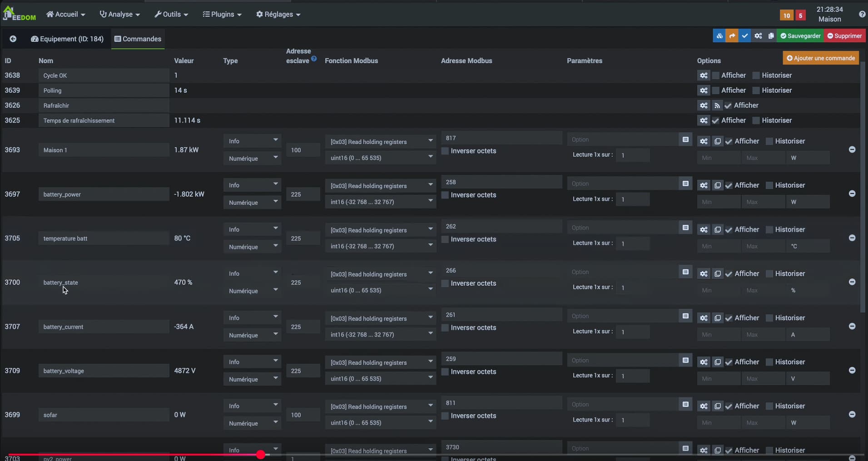Copy the battery_voltage command with duplicate icon
868x461 pixels.
coord(717,362)
